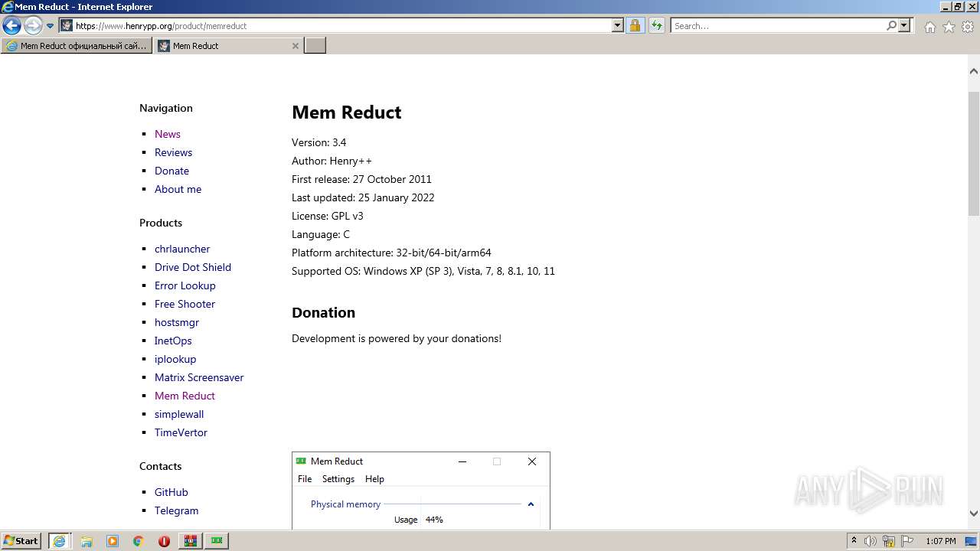Viewport: 980px width, 551px height.
Task: Open Internet Explorer from the taskbar
Action: click(59, 541)
